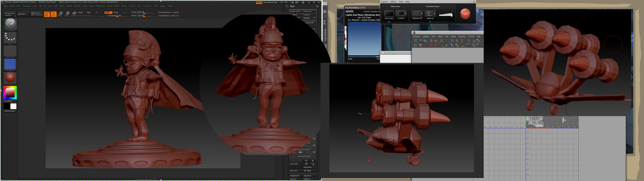Open the Zplugin menu in ZBrush
The width and height of the screenshot is (644, 181).
[x=163, y=6]
